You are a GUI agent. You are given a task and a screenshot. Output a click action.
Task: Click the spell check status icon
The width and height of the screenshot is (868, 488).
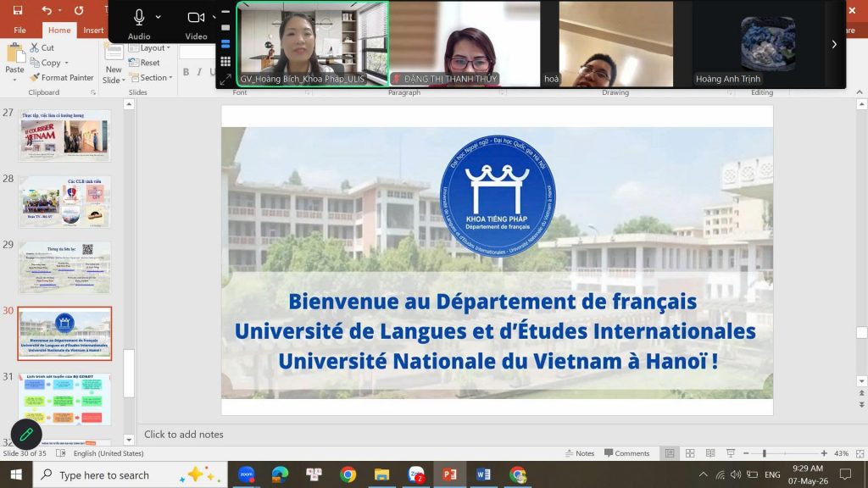pyautogui.click(x=61, y=453)
